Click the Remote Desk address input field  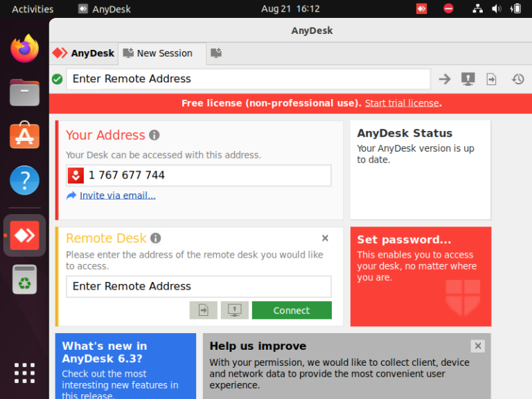pos(199,286)
